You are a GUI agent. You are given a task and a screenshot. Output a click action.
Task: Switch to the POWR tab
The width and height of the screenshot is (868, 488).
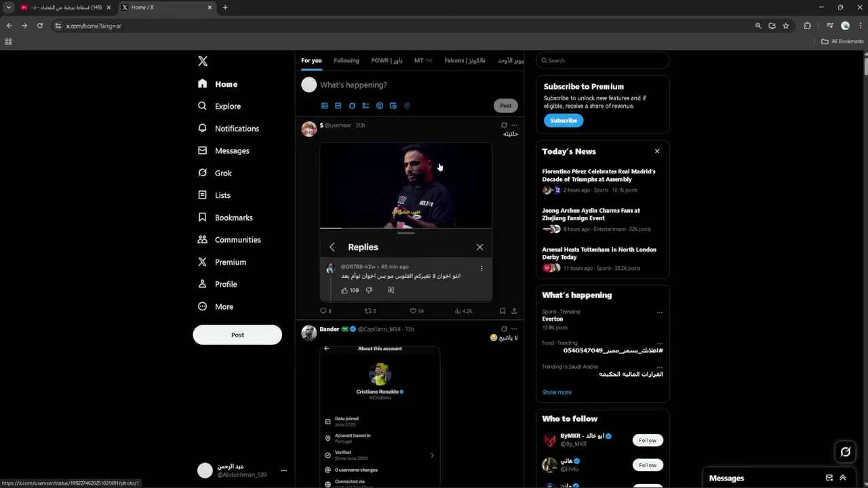(x=387, y=60)
